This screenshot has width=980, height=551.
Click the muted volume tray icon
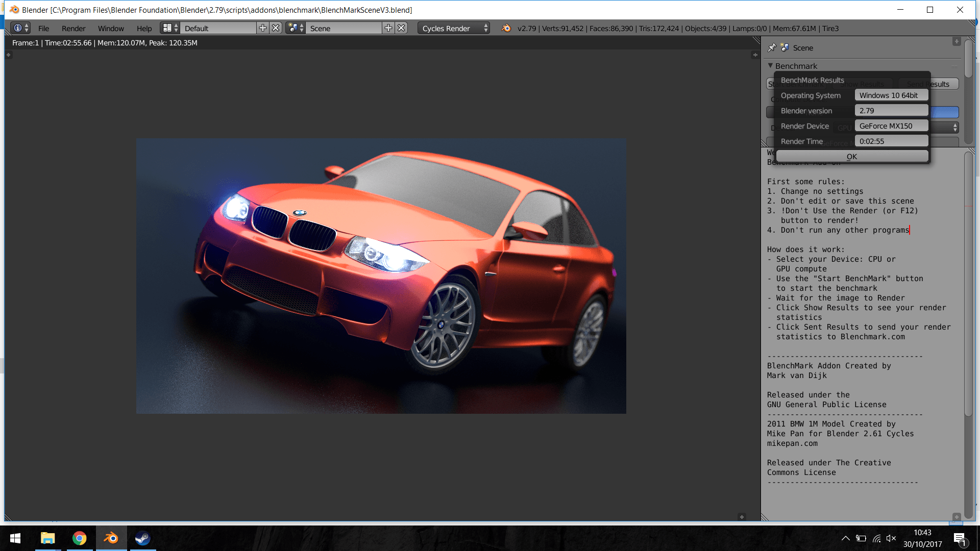[x=891, y=538]
